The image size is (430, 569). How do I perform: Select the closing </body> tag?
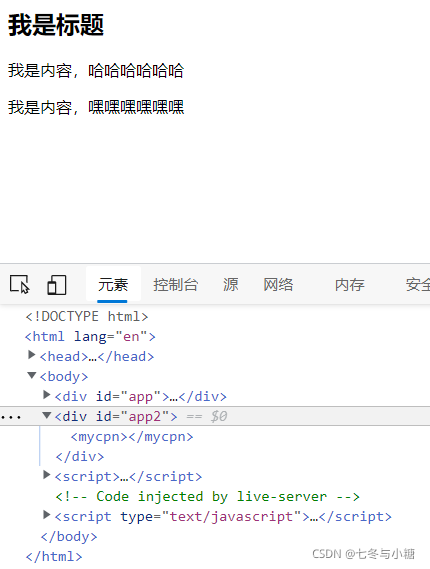[69, 536]
